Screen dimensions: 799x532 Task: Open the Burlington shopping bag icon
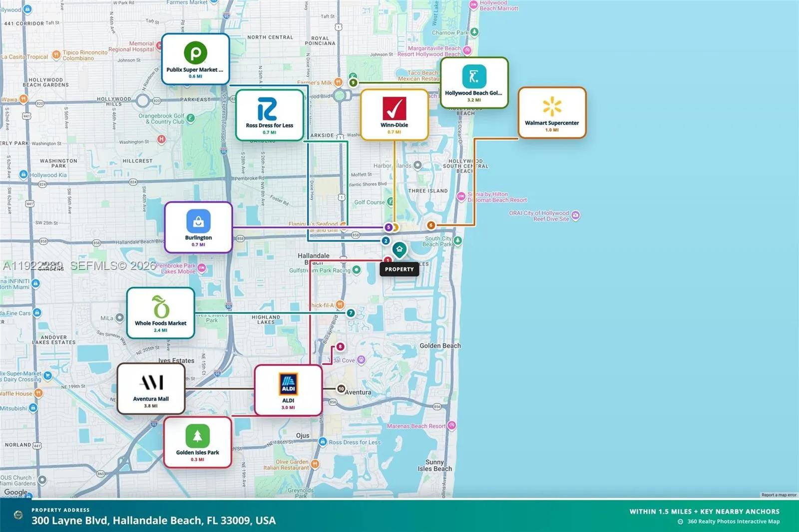point(198,221)
